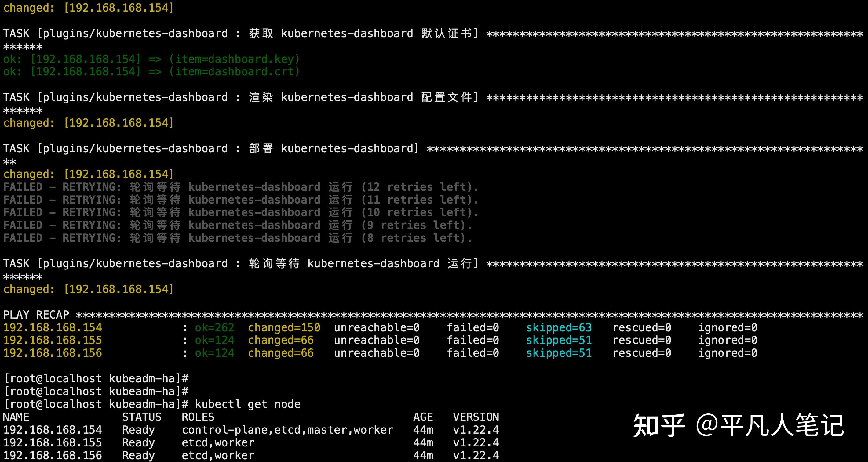Click the '(item=dashboard.key)' text
The width and height of the screenshot is (868, 462).
tap(234, 59)
